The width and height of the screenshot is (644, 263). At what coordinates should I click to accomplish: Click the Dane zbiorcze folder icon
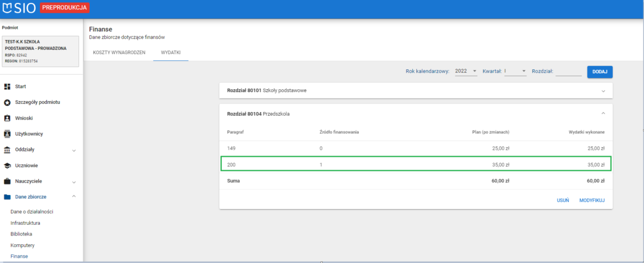coord(8,197)
